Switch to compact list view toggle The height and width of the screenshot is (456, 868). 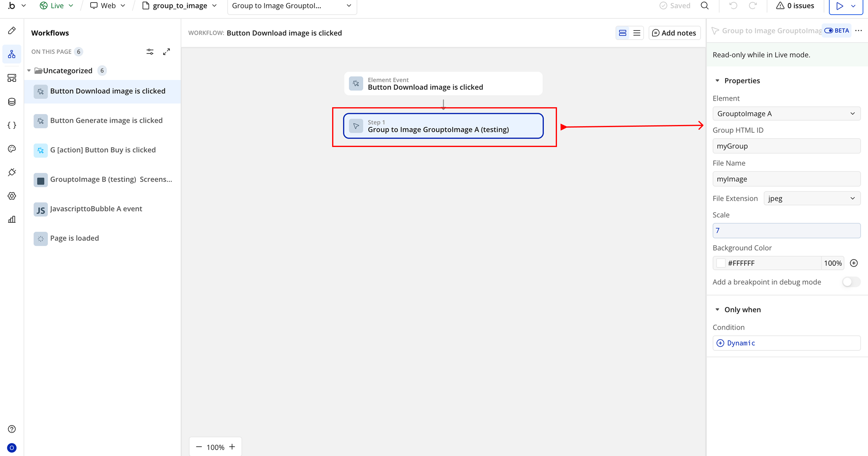pos(637,33)
